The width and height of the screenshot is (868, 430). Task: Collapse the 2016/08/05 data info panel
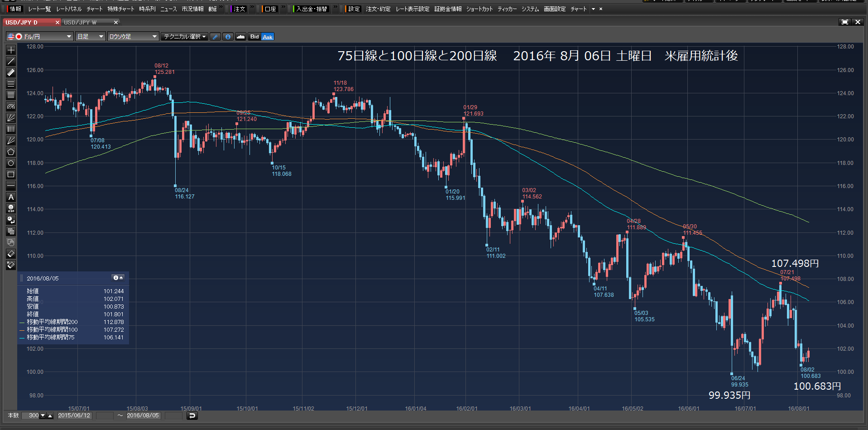[x=118, y=278]
